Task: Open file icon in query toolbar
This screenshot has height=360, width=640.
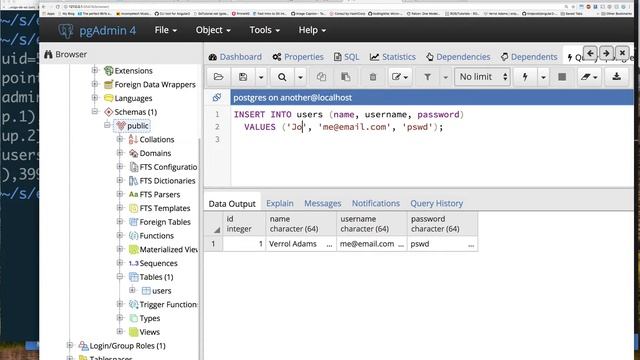Action: tap(218, 77)
